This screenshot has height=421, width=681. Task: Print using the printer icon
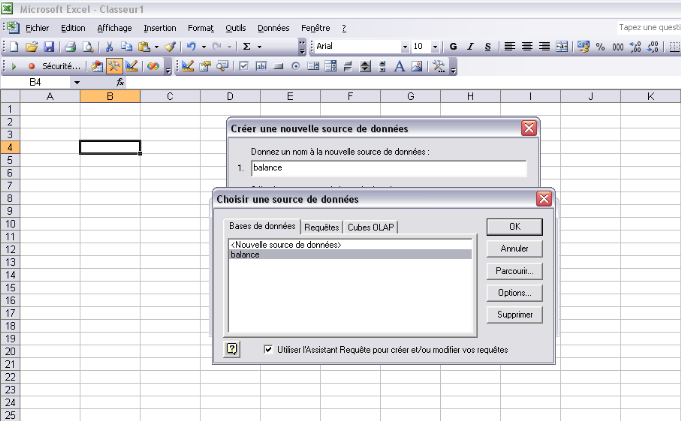(x=70, y=46)
